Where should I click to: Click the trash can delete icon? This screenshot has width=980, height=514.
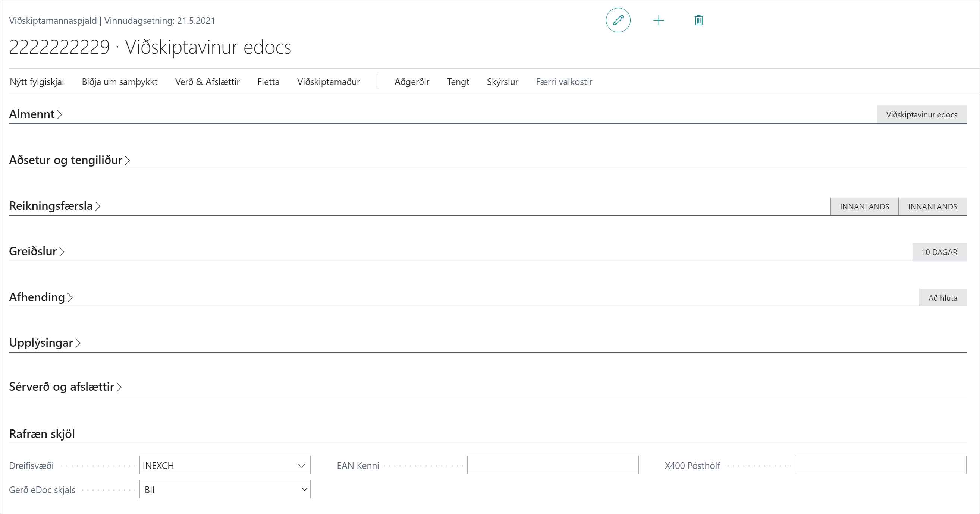coord(698,20)
